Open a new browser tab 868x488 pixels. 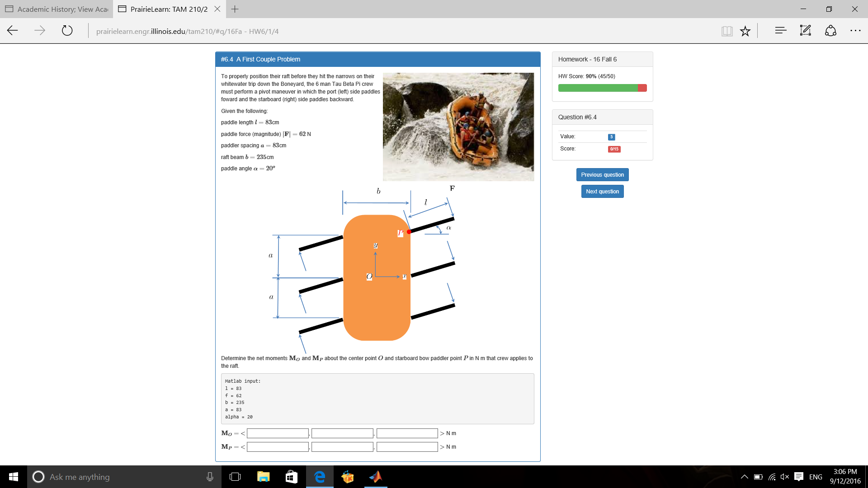235,9
